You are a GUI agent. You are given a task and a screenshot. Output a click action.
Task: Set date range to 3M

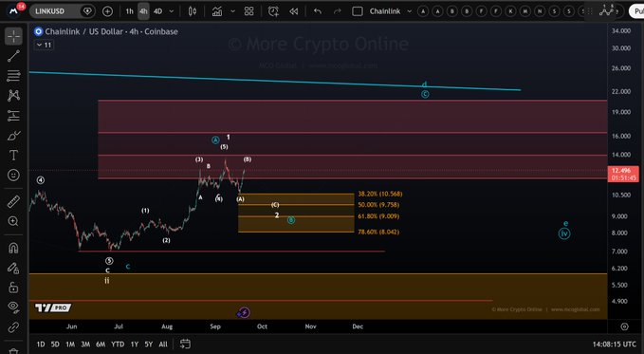point(85,345)
